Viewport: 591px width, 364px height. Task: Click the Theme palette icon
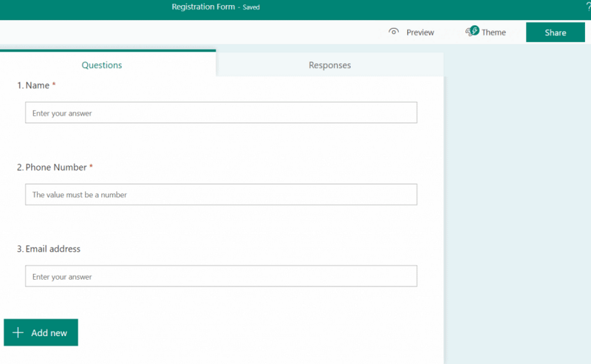[471, 32]
